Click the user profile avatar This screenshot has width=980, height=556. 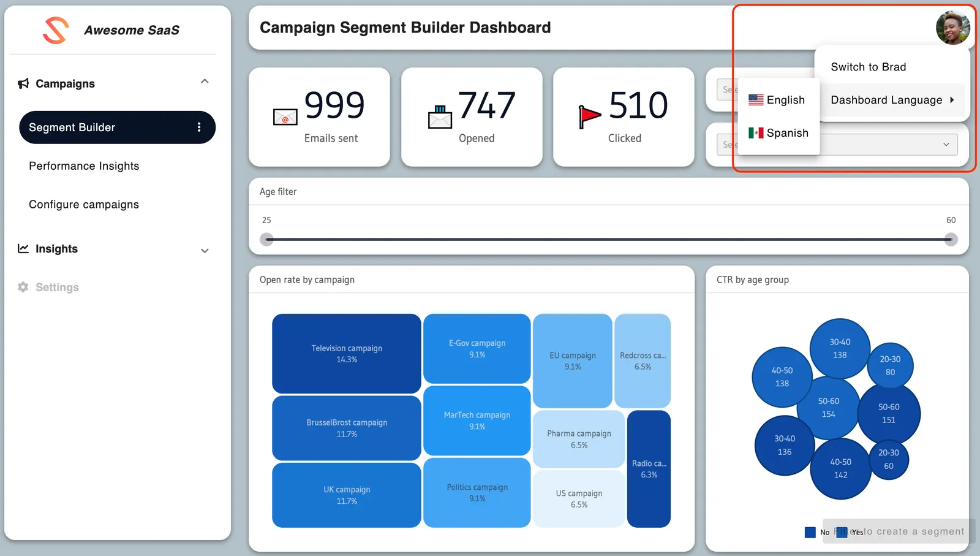coord(952,28)
